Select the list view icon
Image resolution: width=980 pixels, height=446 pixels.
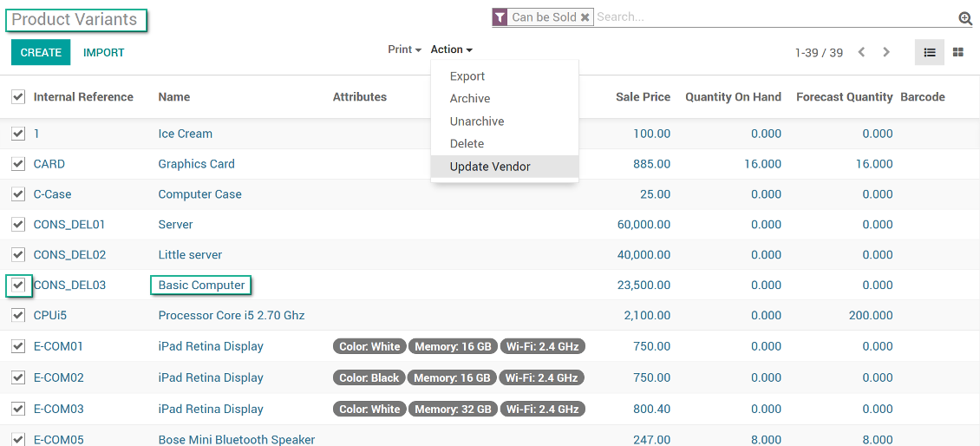tap(930, 53)
